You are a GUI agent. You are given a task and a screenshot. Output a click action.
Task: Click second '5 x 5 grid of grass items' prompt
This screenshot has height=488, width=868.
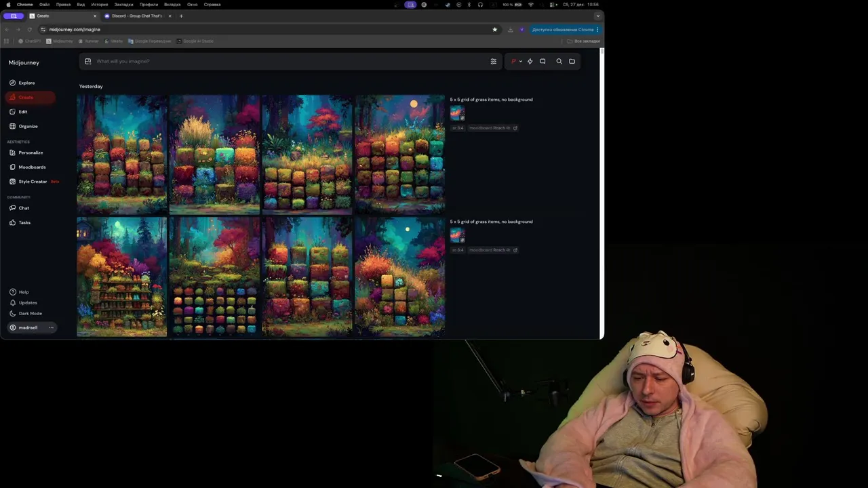coord(491,222)
